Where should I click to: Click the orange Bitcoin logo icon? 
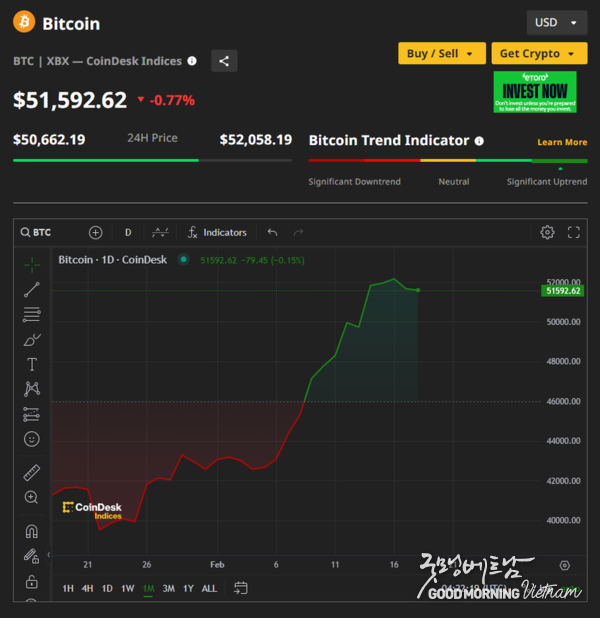pyautogui.click(x=24, y=22)
